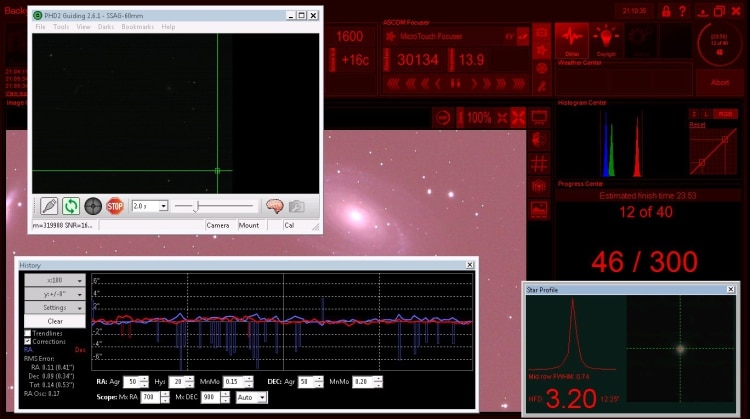
Task: Click the circular zoom-out icon left of 100%
Action: pyautogui.click(x=443, y=118)
